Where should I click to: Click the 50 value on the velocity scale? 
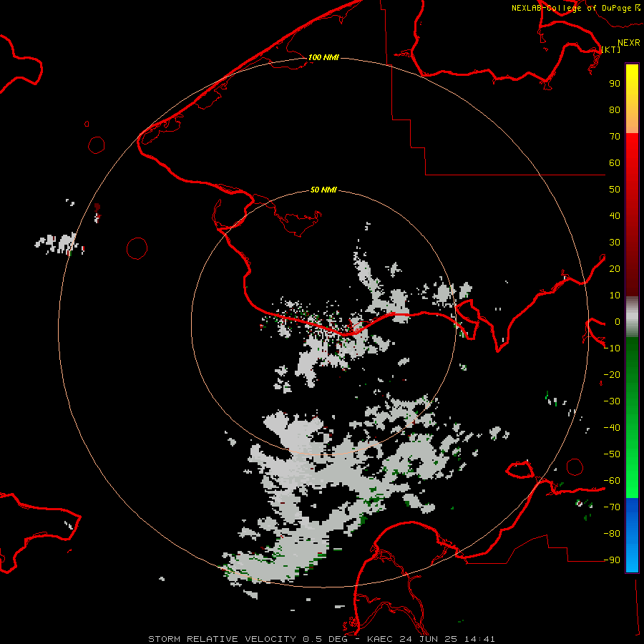[x=615, y=190]
